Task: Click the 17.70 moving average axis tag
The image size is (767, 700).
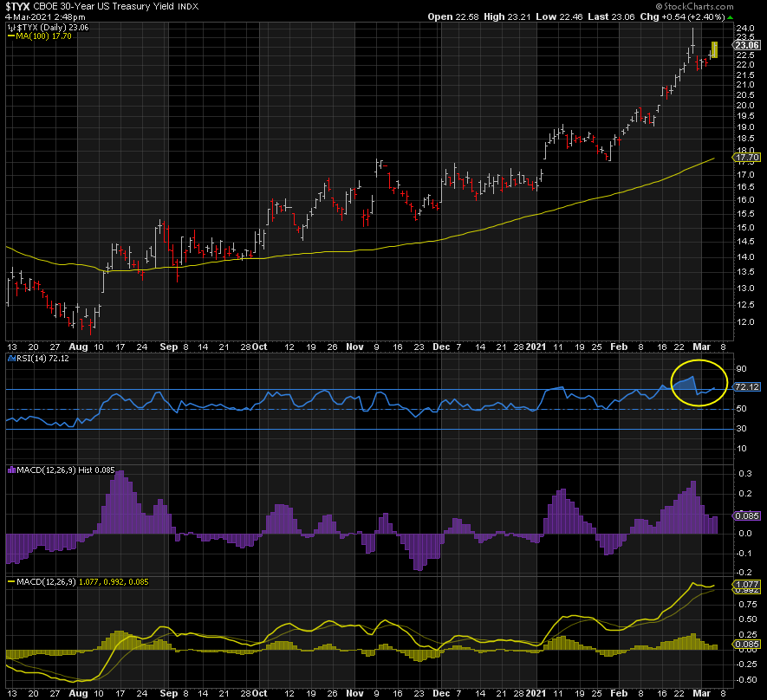Action: 747,159
